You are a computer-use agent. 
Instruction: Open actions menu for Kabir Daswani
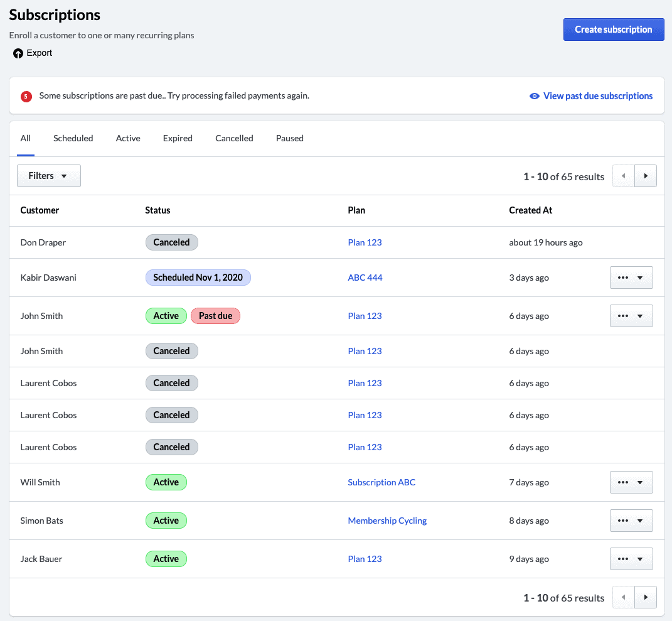(x=631, y=278)
